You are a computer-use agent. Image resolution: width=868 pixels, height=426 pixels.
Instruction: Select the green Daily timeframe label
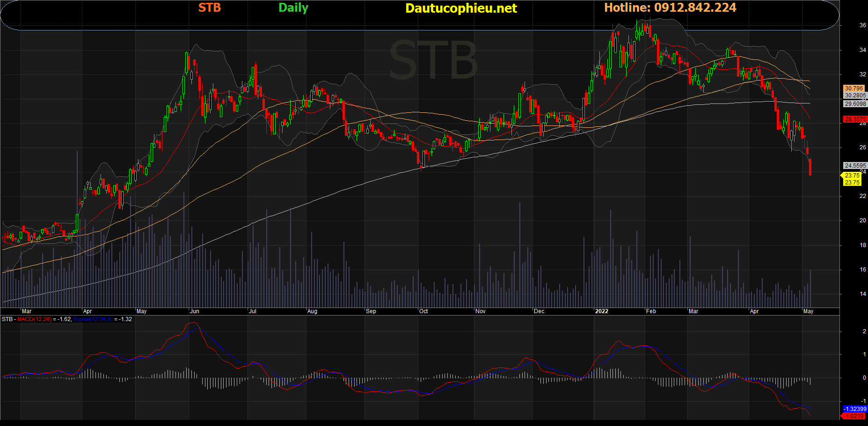[x=293, y=8]
